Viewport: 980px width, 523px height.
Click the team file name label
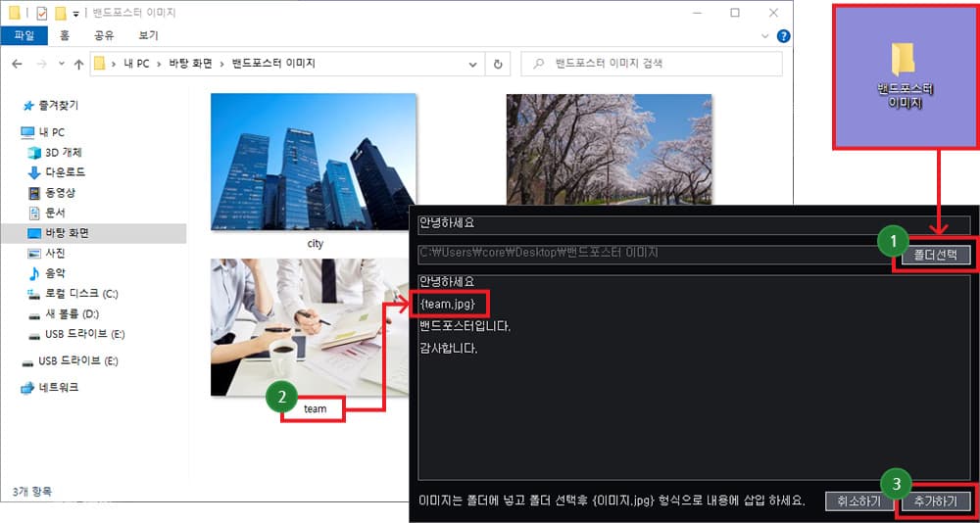pyautogui.click(x=315, y=408)
